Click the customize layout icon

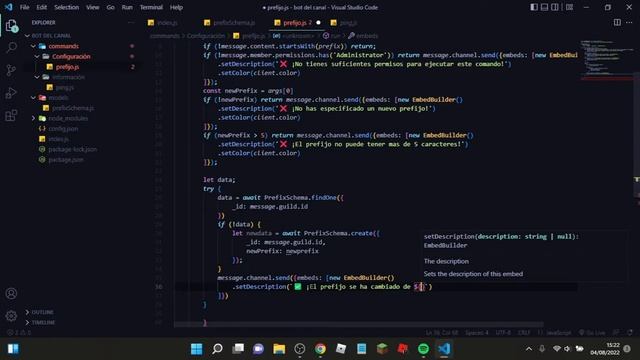(569, 7)
